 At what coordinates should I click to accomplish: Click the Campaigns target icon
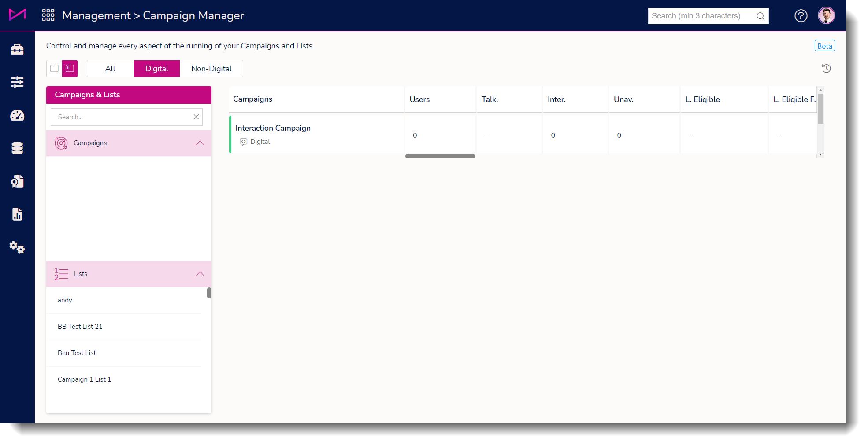point(61,143)
